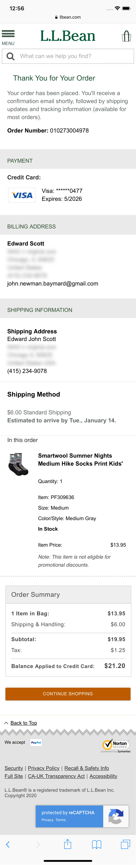Click the search magnifier icon
Image resolution: width=136 pixels, height=868 pixels.
click(10, 56)
